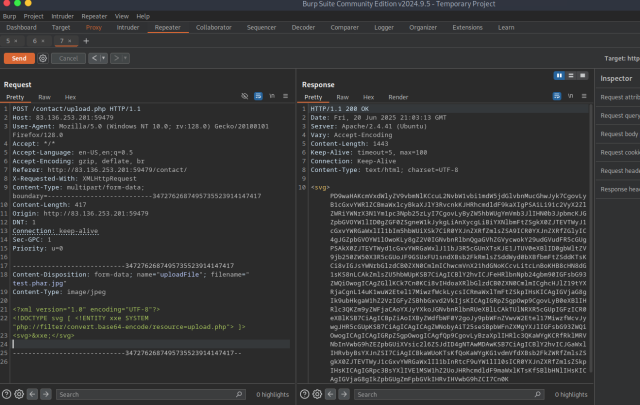Focus the Response search field
Screen dimensions: 640x405
[449, 394]
